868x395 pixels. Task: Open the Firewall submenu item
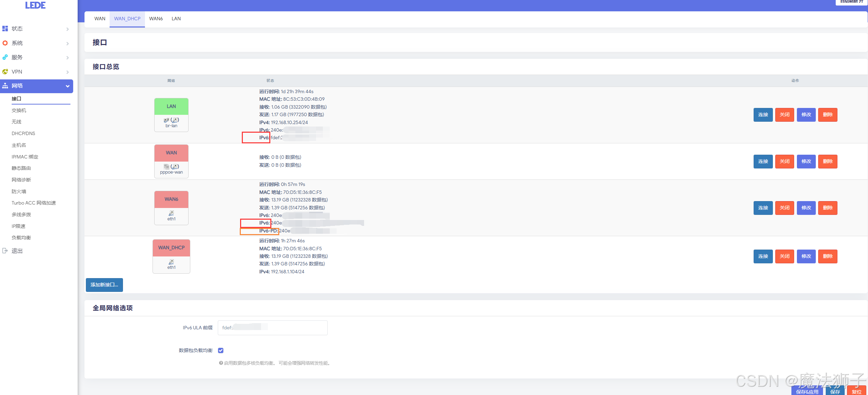(19, 191)
